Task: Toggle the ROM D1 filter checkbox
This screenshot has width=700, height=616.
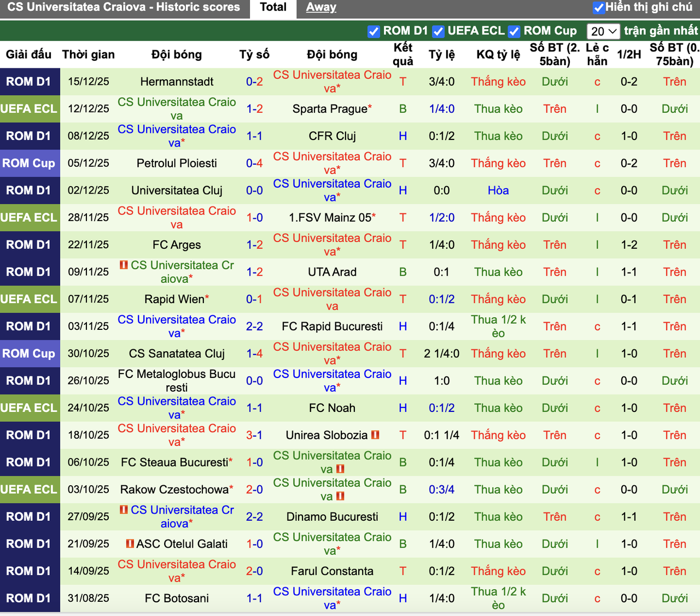Action: click(374, 31)
